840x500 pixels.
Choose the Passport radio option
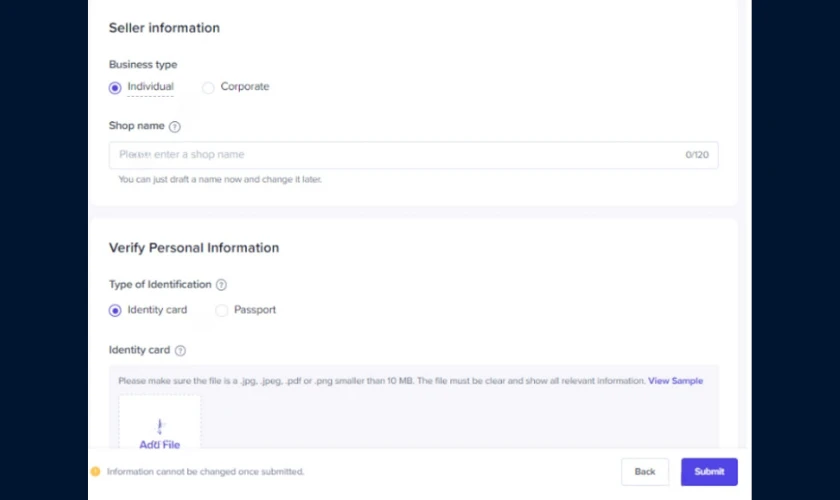221,310
